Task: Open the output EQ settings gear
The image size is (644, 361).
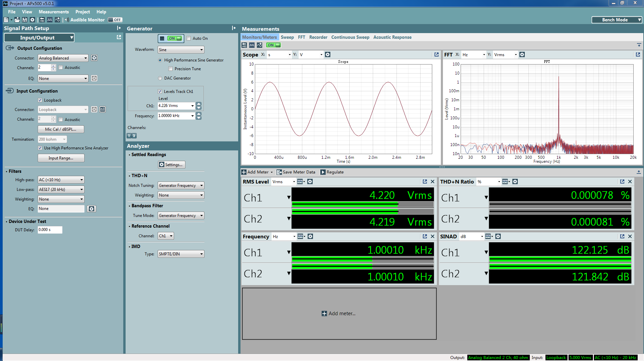Action: click(94, 78)
